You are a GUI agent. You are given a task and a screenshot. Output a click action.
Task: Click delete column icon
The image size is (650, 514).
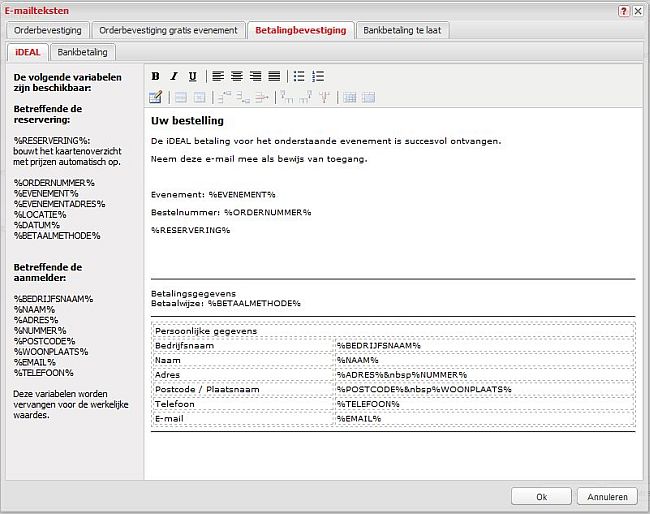pos(324,97)
